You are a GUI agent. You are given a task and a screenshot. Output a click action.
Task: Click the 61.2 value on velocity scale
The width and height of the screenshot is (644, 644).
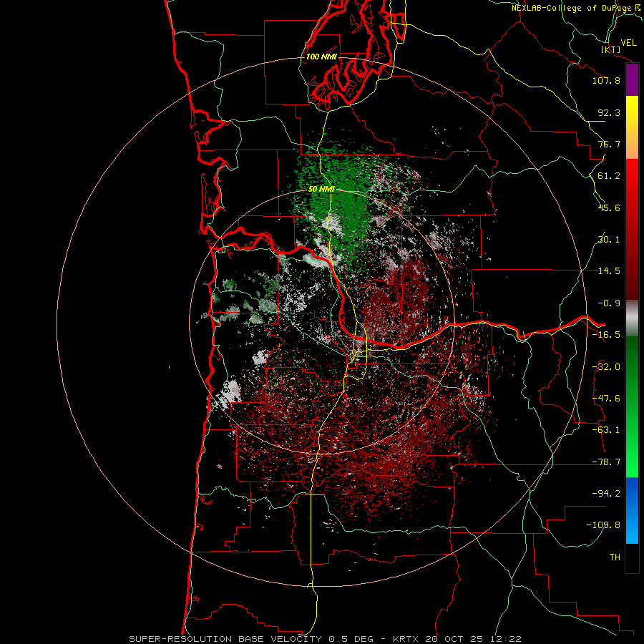pyautogui.click(x=609, y=176)
